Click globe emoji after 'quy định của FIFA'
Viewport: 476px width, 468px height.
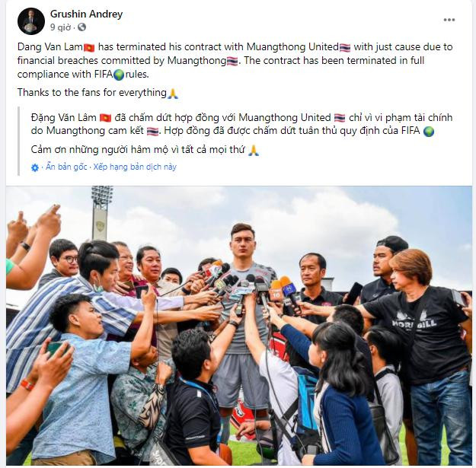(x=428, y=132)
